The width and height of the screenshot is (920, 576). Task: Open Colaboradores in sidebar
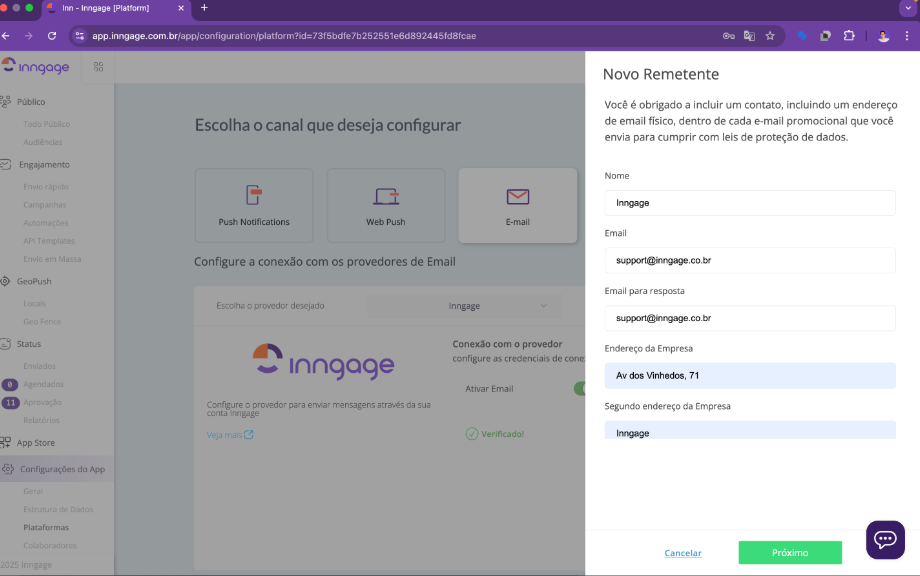coord(50,545)
